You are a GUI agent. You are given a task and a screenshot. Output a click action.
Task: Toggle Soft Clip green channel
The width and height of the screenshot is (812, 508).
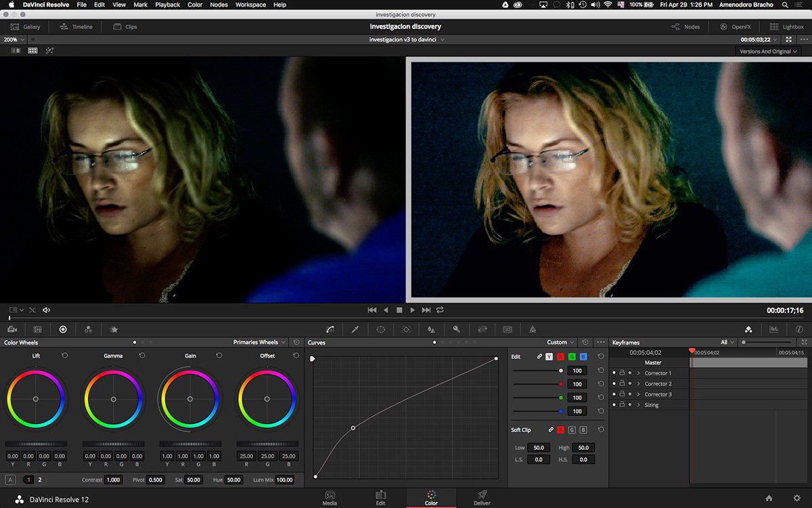[x=572, y=429]
